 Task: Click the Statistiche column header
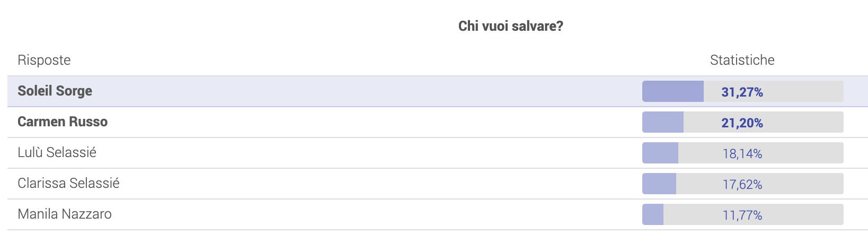tap(742, 60)
